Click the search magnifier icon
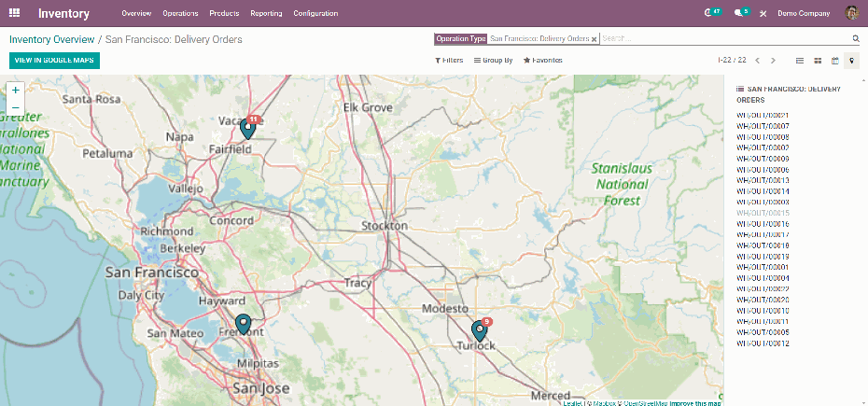The width and height of the screenshot is (868, 406). [x=856, y=39]
